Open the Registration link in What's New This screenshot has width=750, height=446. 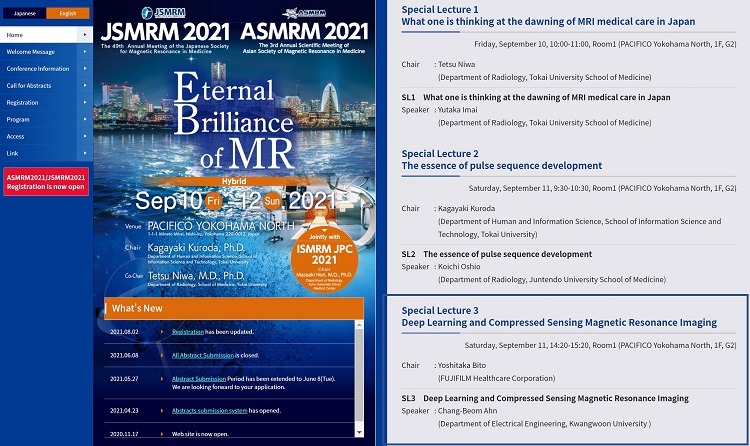(188, 332)
